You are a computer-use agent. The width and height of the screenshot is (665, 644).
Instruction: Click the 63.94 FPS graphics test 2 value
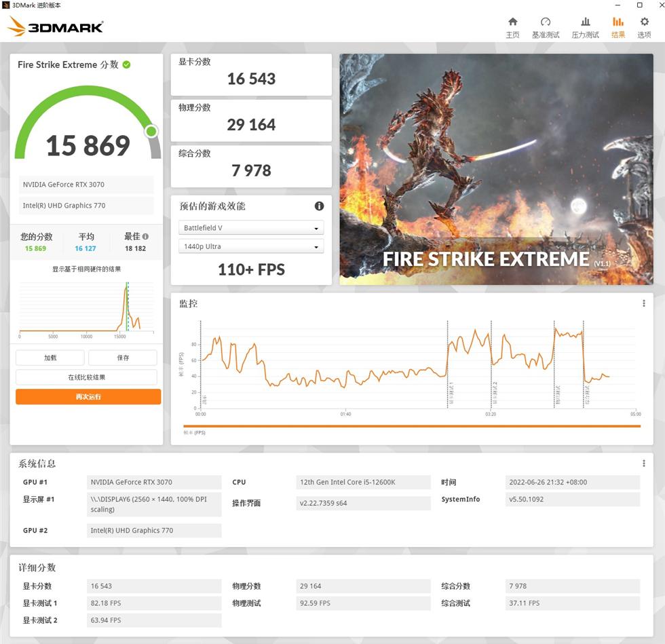[x=154, y=620]
